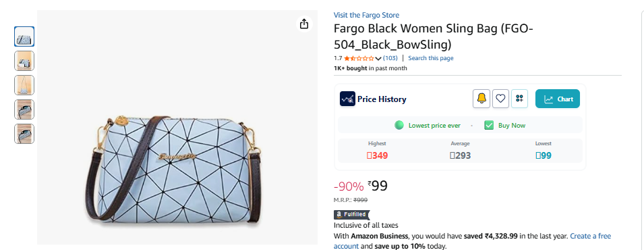The width and height of the screenshot is (644, 250).
Task: Select the first product thumbnail
Action: [24, 36]
